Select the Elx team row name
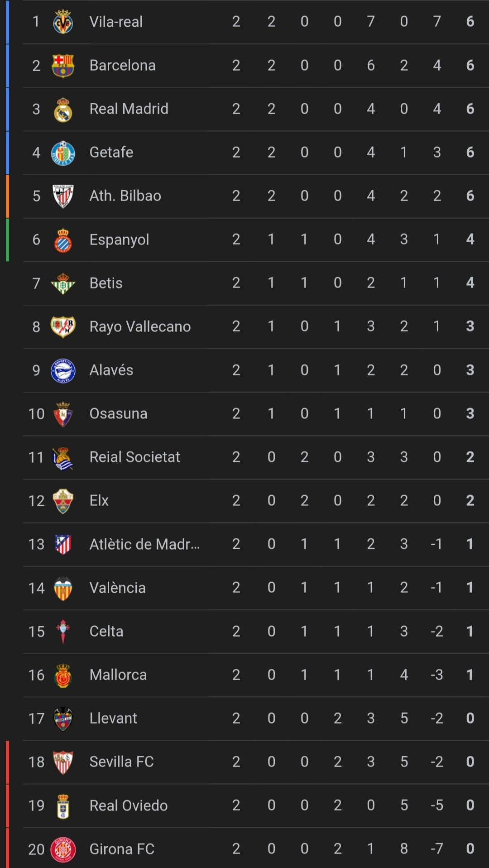Screen dimensions: 489x868 (99, 500)
